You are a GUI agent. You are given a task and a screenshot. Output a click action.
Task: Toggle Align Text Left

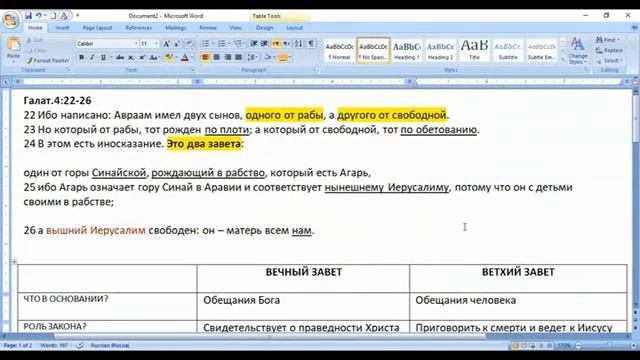click(x=205, y=58)
